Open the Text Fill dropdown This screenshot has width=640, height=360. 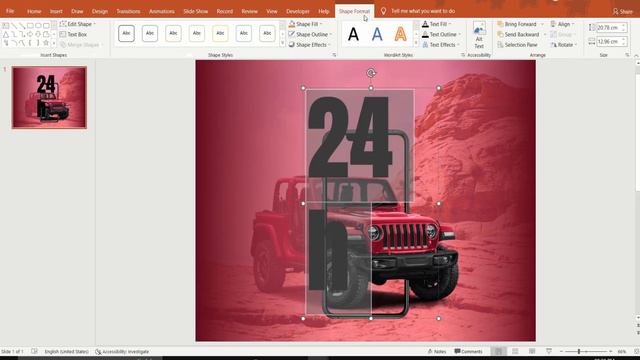(436, 24)
